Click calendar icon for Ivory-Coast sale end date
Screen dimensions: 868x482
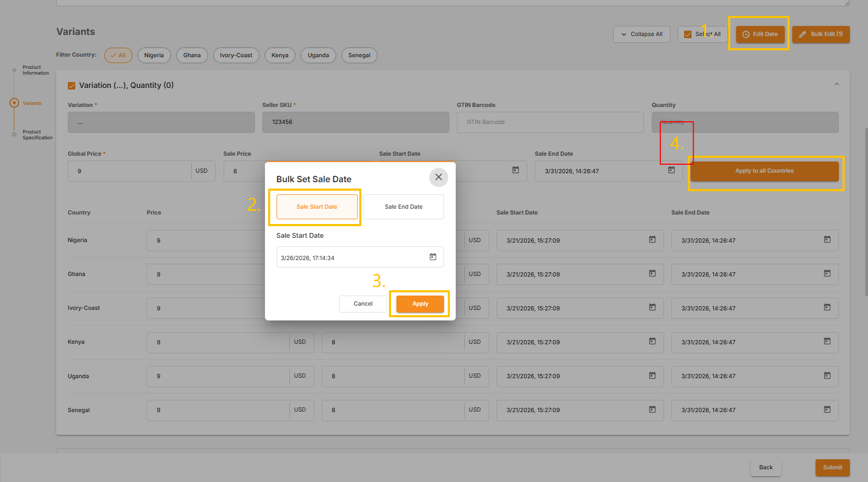[827, 308]
